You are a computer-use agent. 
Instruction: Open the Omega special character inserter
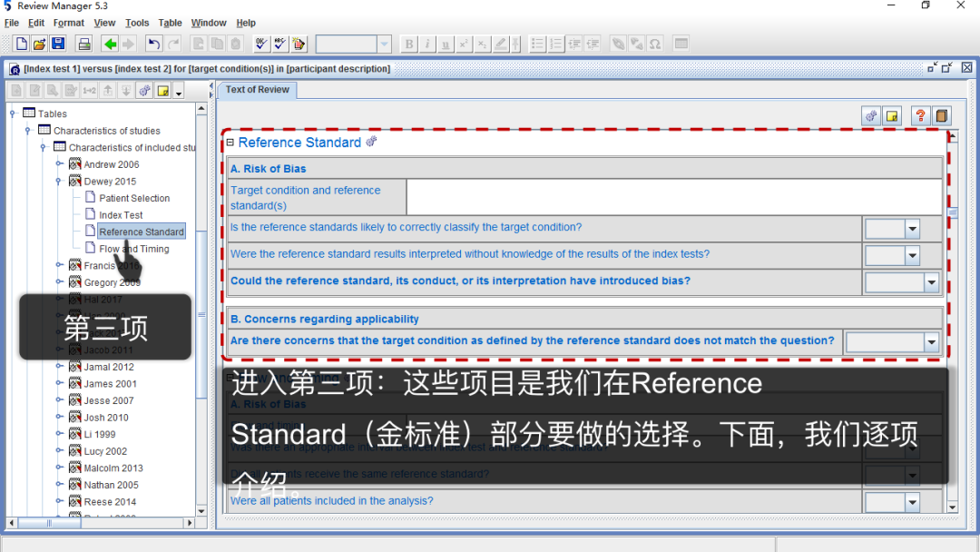[655, 44]
